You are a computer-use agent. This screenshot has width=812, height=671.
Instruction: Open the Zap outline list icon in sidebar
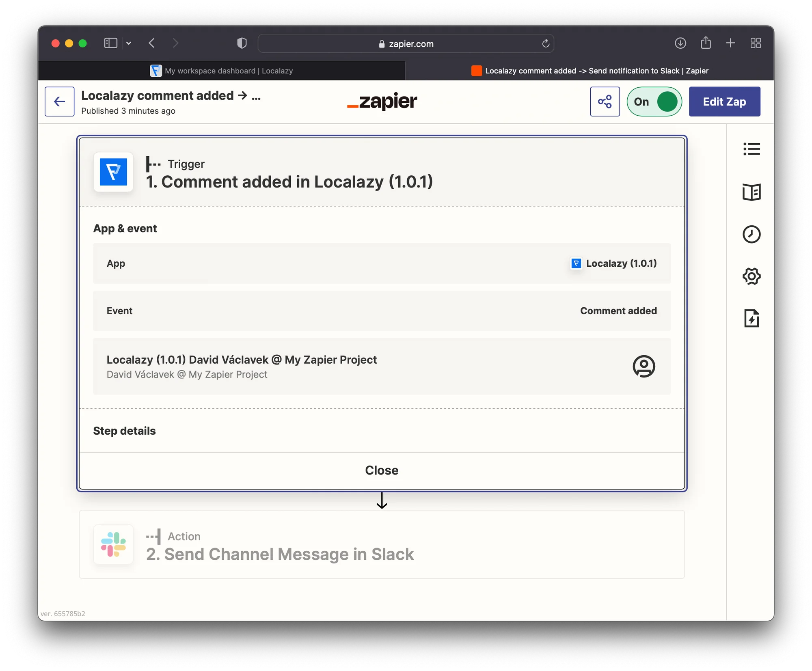pyautogui.click(x=751, y=149)
